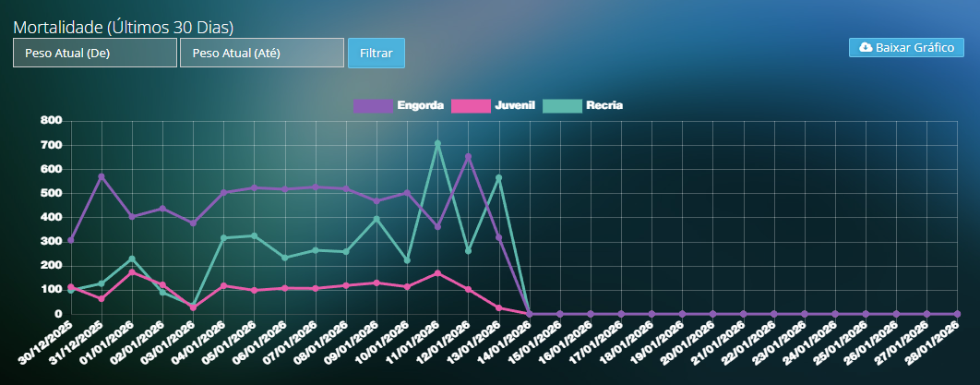The width and height of the screenshot is (980, 385).
Task: Toggle the Engorda series via legend label
Action: coord(421,105)
